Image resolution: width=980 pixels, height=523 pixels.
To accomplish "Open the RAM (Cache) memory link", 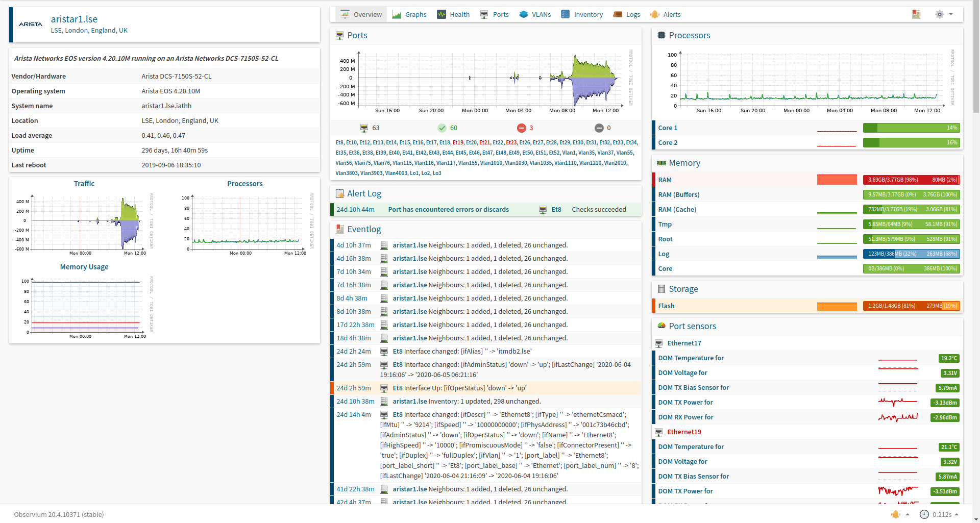I will 677,209.
